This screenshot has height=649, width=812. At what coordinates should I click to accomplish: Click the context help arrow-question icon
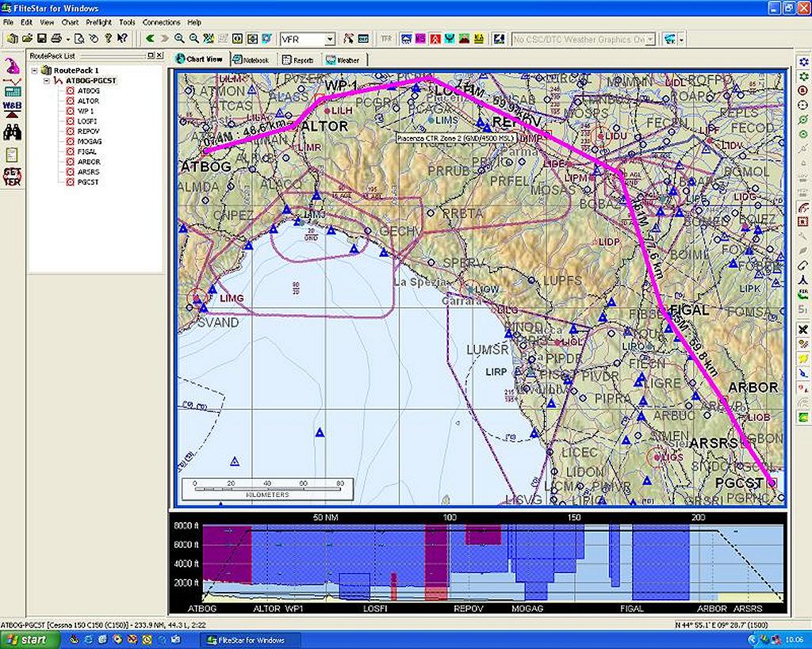pyautogui.click(x=122, y=39)
